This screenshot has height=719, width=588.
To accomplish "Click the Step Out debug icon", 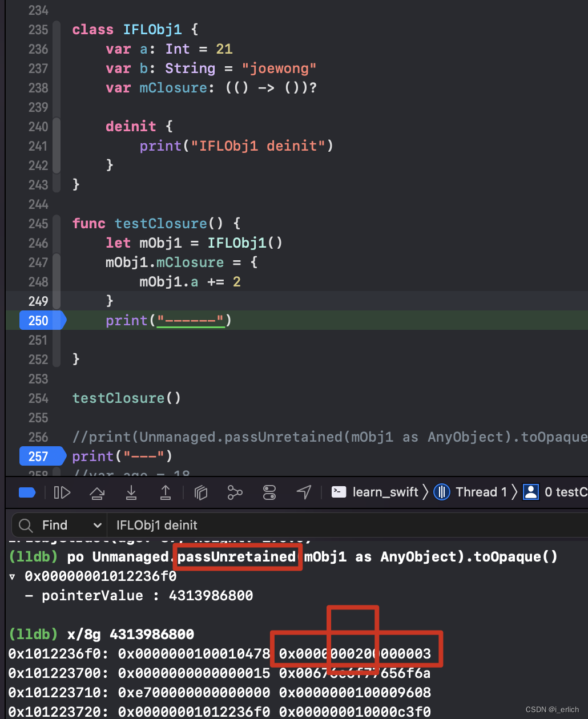I will click(166, 492).
